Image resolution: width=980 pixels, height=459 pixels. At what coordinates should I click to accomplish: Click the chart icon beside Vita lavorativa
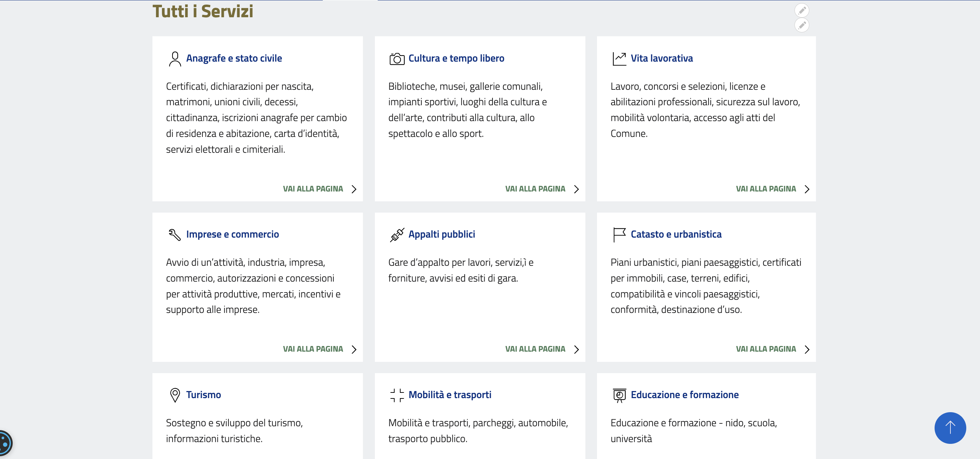[x=619, y=59]
